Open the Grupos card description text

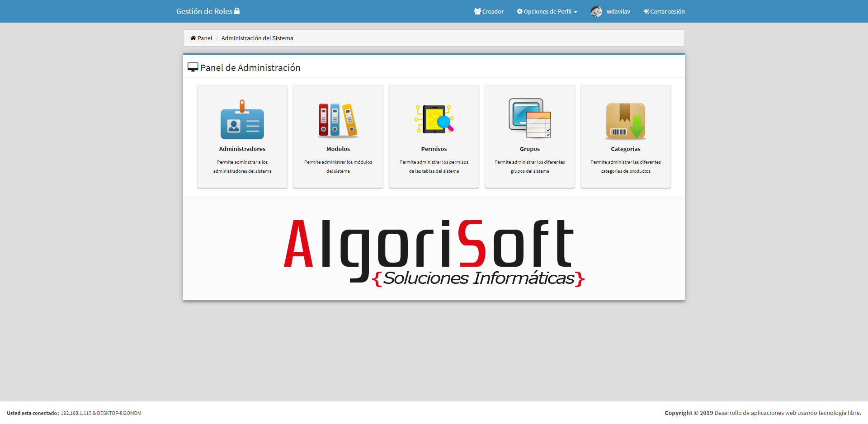(x=529, y=166)
